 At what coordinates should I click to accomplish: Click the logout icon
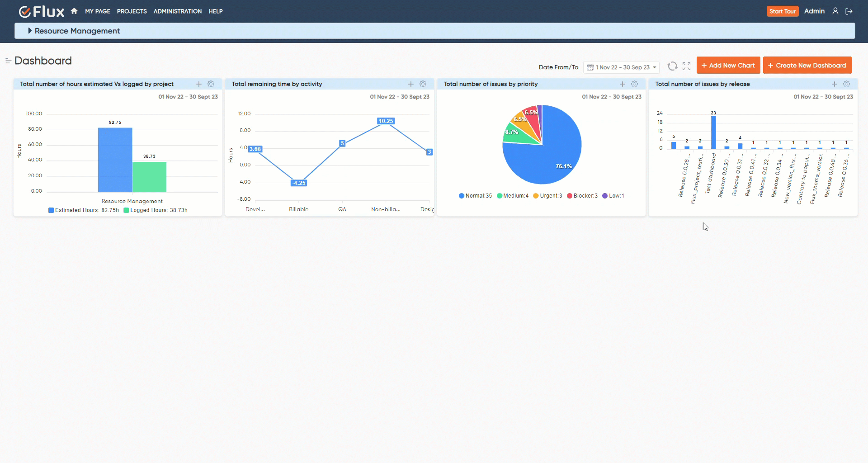click(849, 11)
